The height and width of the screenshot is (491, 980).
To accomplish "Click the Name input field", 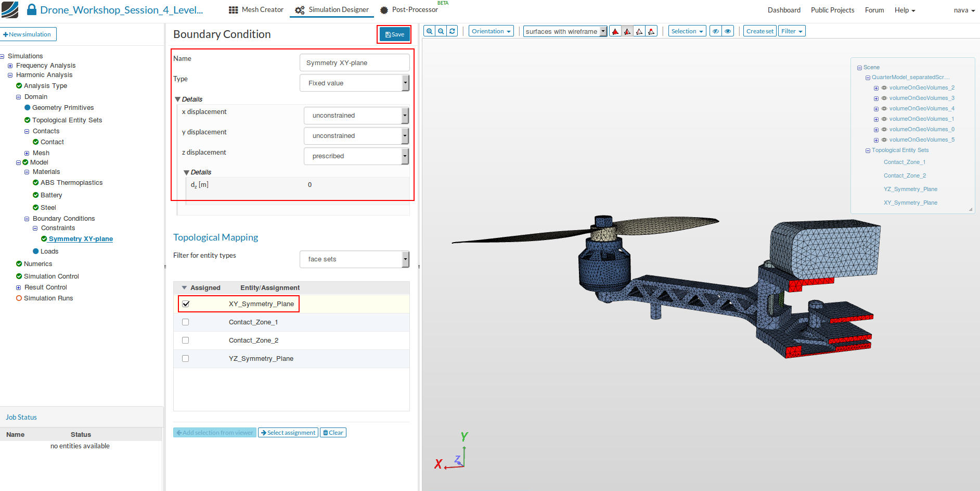I will click(x=355, y=63).
